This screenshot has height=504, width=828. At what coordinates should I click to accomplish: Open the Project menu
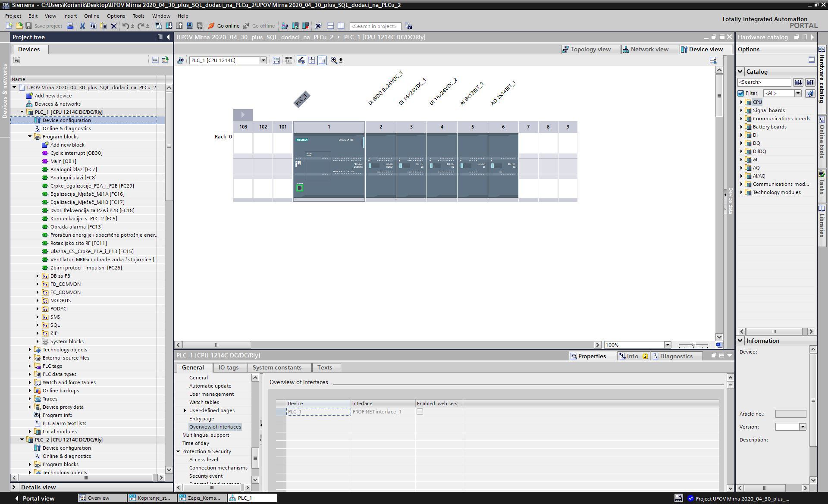tap(13, 16)
